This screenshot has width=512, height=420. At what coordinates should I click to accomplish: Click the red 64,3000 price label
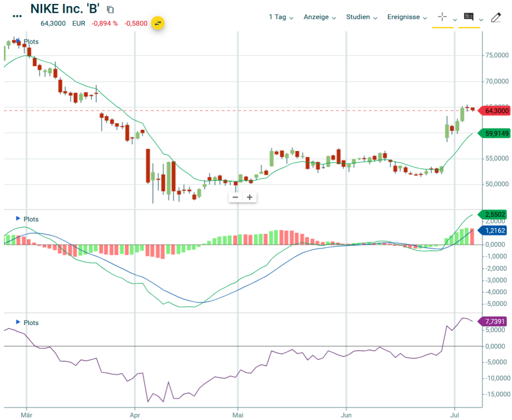point(495,111)
